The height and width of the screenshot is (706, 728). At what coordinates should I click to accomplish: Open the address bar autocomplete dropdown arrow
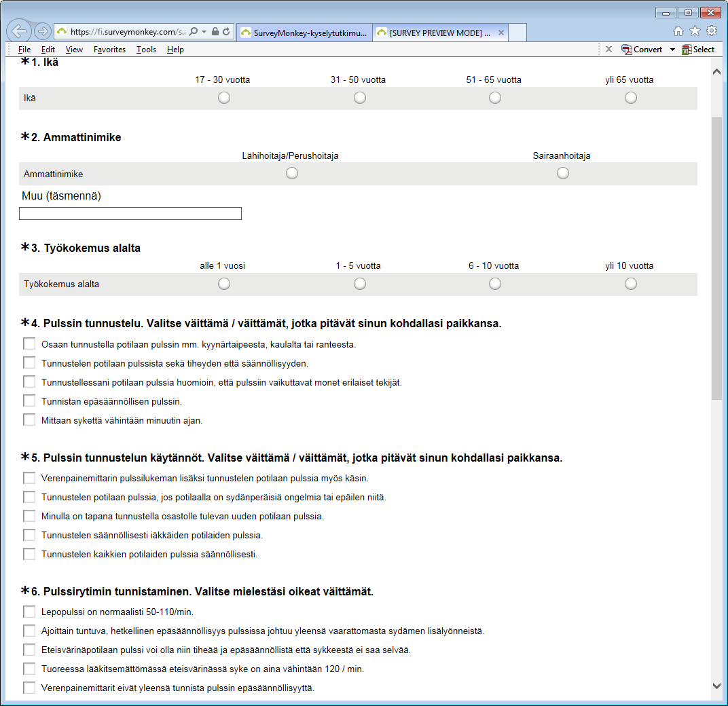click(x=204, y=31)
